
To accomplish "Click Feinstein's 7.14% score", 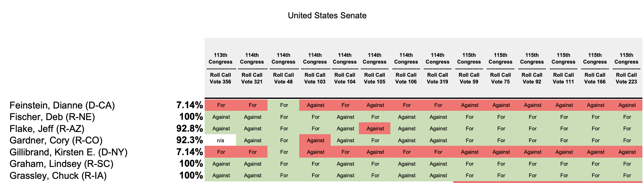I will click(190, 105).
